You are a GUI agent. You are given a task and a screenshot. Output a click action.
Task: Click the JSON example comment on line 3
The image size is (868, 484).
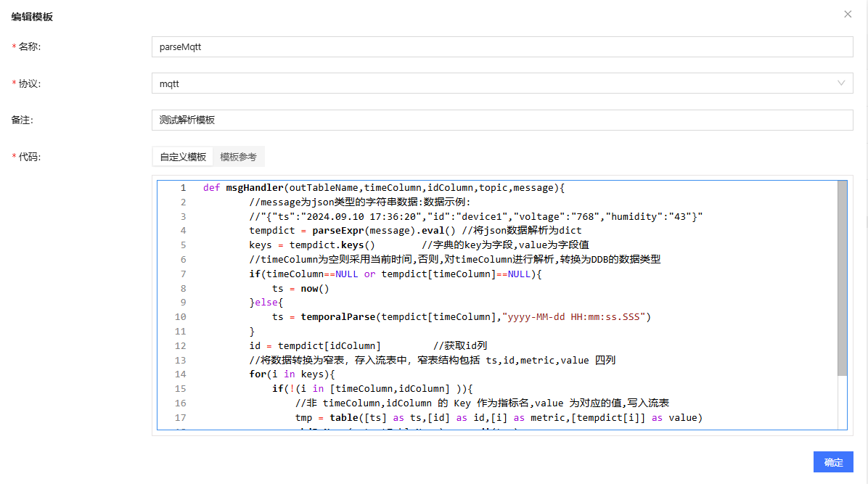coord(475,216)
